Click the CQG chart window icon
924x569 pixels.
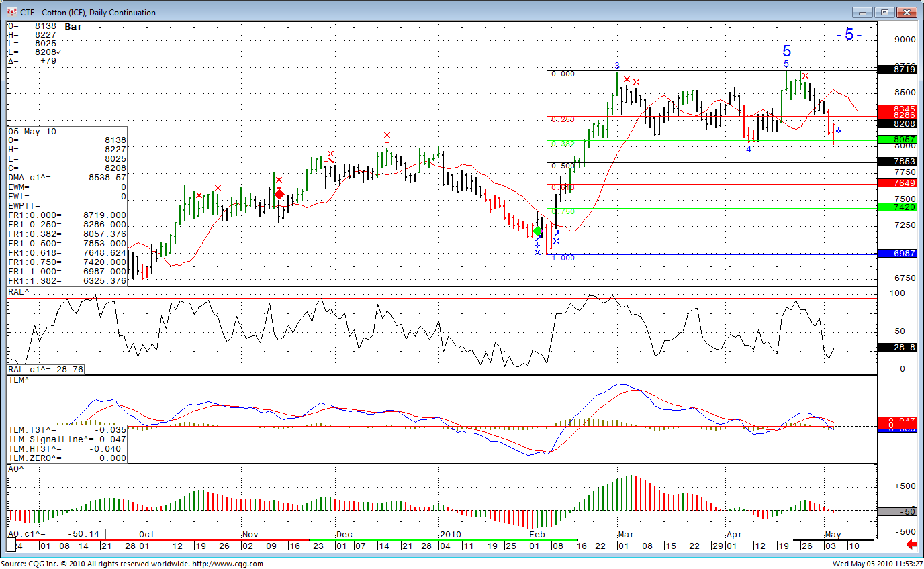pos(11,12)
